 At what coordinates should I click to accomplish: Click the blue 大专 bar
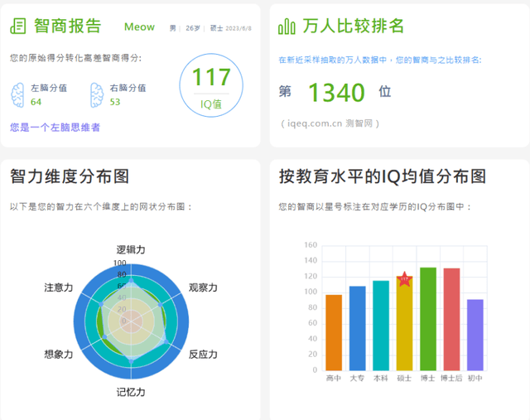click(x=357, y=328)
